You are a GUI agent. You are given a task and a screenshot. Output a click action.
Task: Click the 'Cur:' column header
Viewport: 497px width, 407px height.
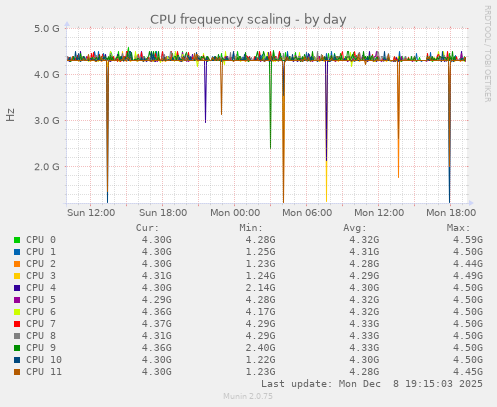pos(147,228)
